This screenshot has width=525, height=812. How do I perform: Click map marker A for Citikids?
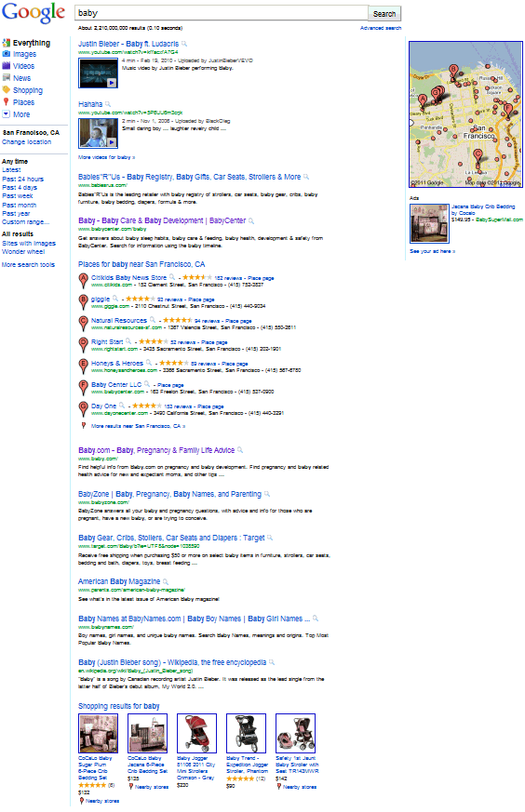click(83, 281)
